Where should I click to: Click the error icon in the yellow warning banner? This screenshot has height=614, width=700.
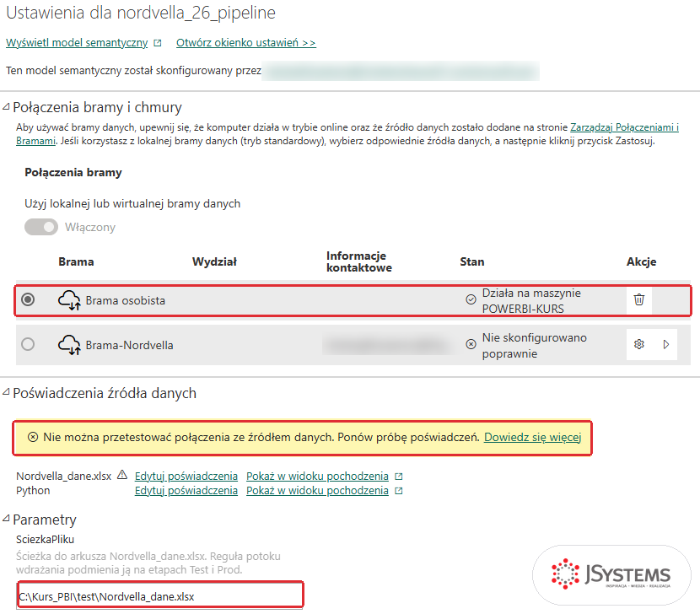33,437
